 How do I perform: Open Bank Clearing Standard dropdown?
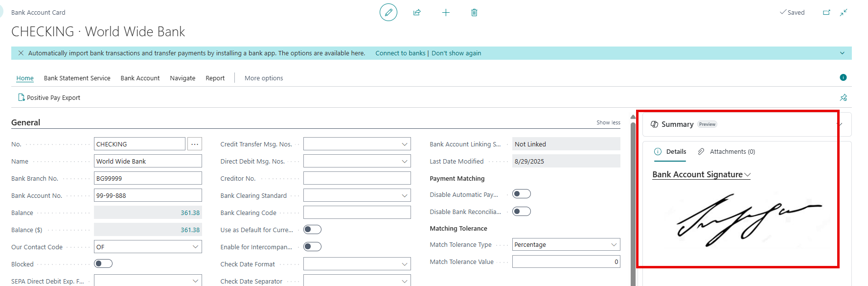405,195
